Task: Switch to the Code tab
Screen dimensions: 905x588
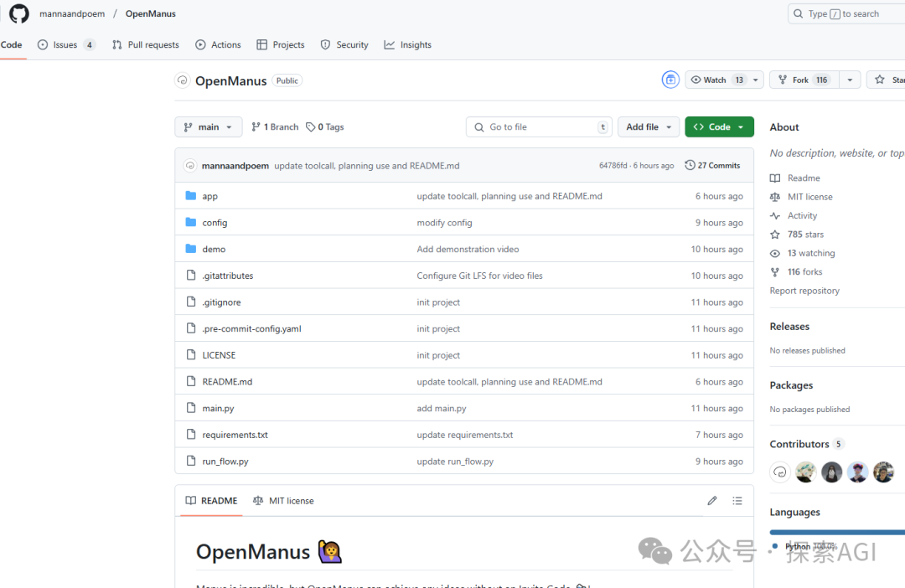Action: click(12, 44)
